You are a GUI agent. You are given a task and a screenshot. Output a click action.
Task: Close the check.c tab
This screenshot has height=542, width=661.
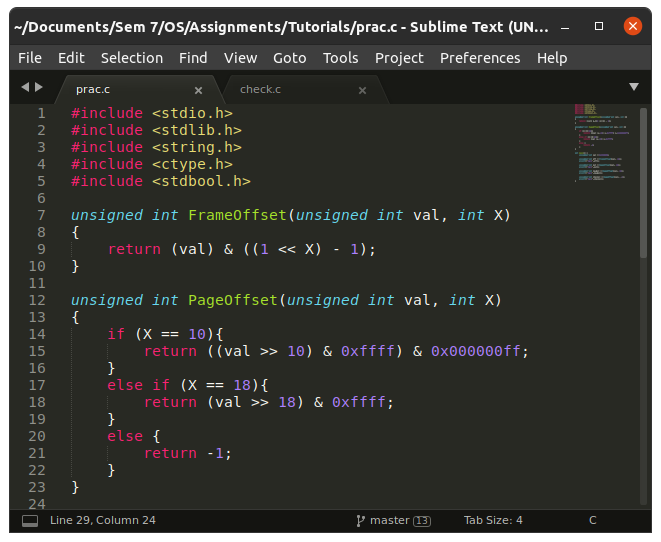coord(362,90)
